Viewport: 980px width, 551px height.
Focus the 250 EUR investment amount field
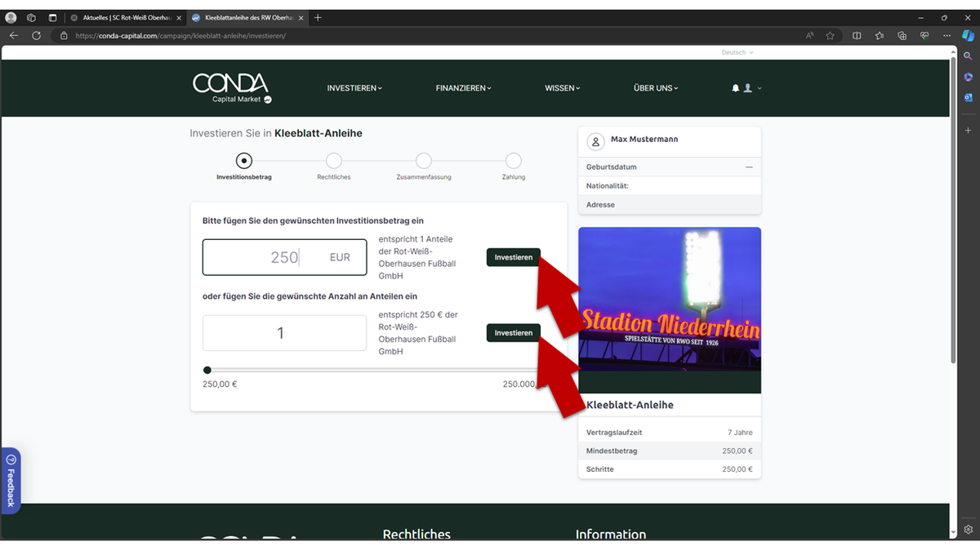(x=284, y=257)
